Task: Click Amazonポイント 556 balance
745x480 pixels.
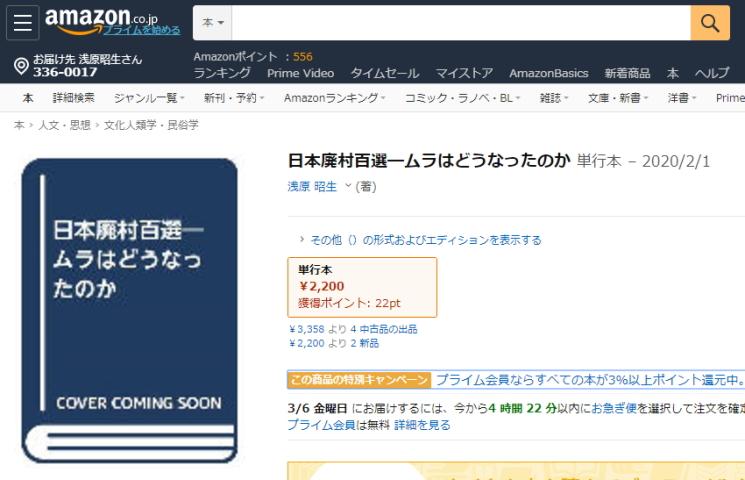Action: coord(253,57)
